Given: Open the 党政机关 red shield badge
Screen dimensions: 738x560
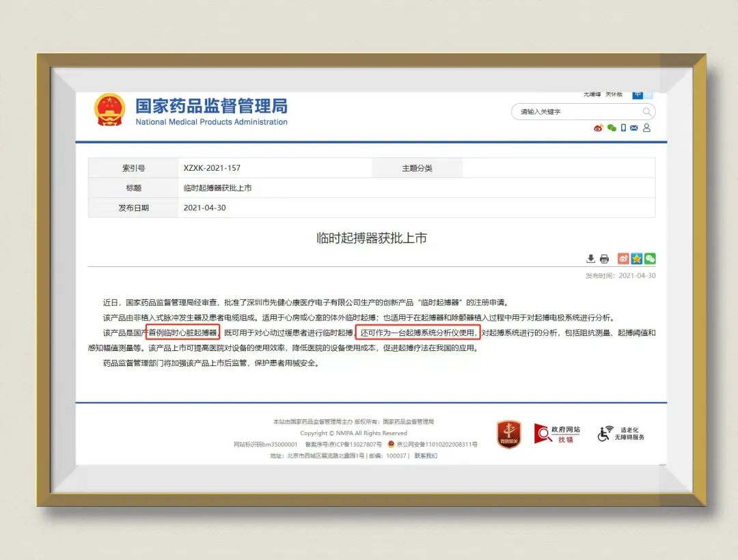Looking at the screenshot, I should click(x=509, y=434).
